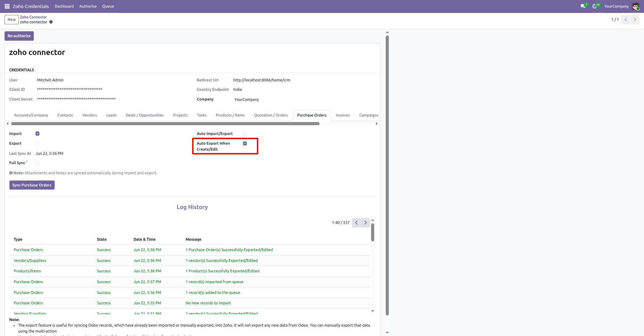Viewport: 644px width, 336px height.
Task: Show next page of log history
Action: tap(366, 223)
